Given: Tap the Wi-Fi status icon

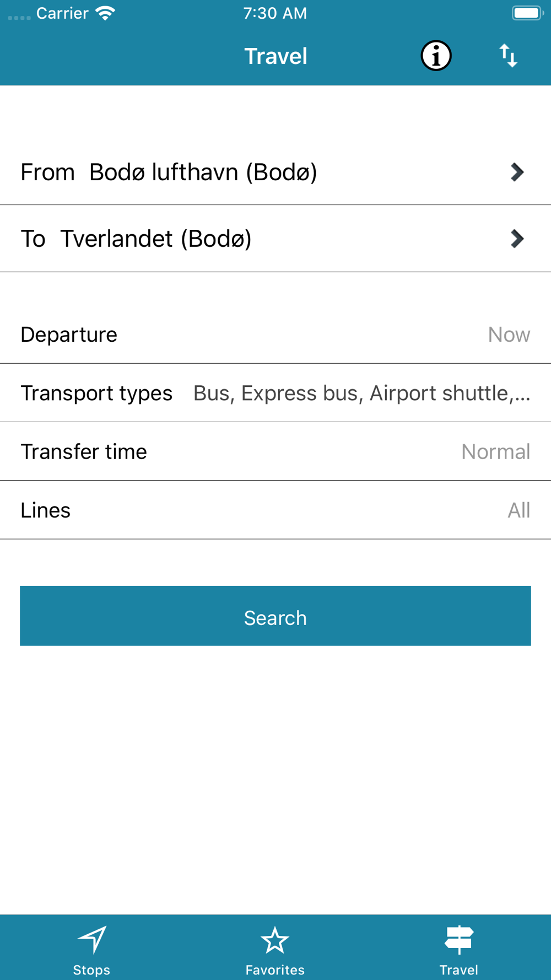Looking at the screenshot, I should tap(105, 13).
